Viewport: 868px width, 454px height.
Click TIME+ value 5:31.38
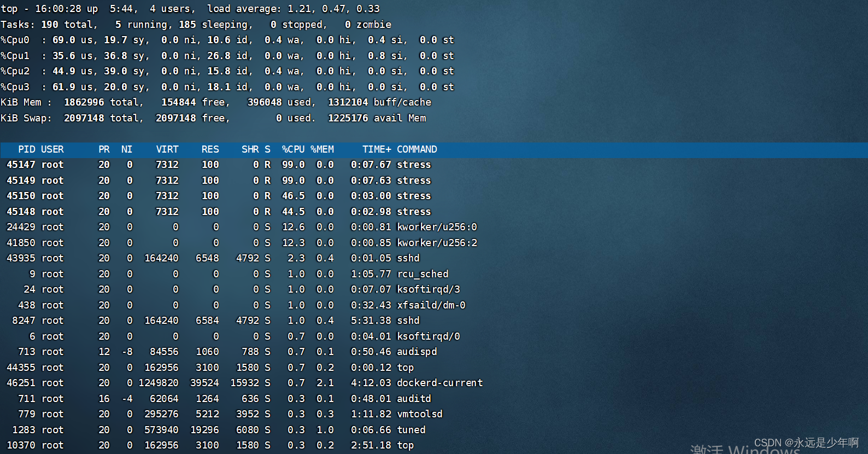[371, 321]
